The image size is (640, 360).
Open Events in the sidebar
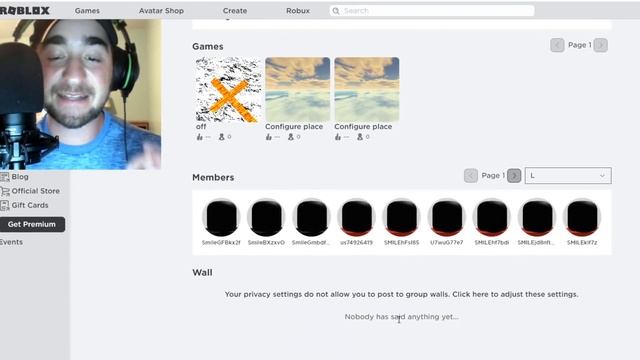[x=11, y=242]
